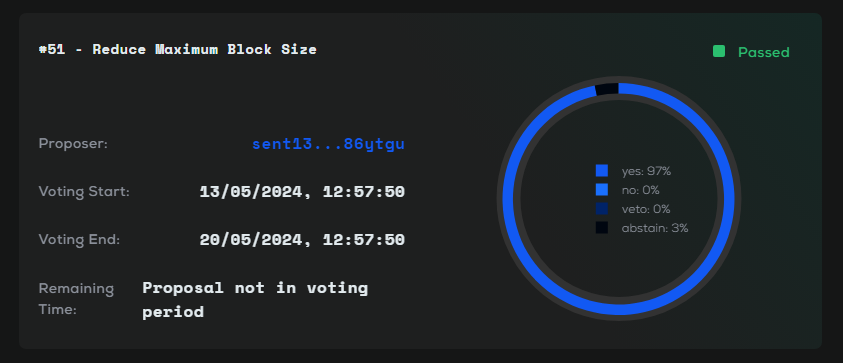Image resolution: width=843 pixels, height=363 pixels.
Task: Click the Voting Start field label
Action: point(84,191)
